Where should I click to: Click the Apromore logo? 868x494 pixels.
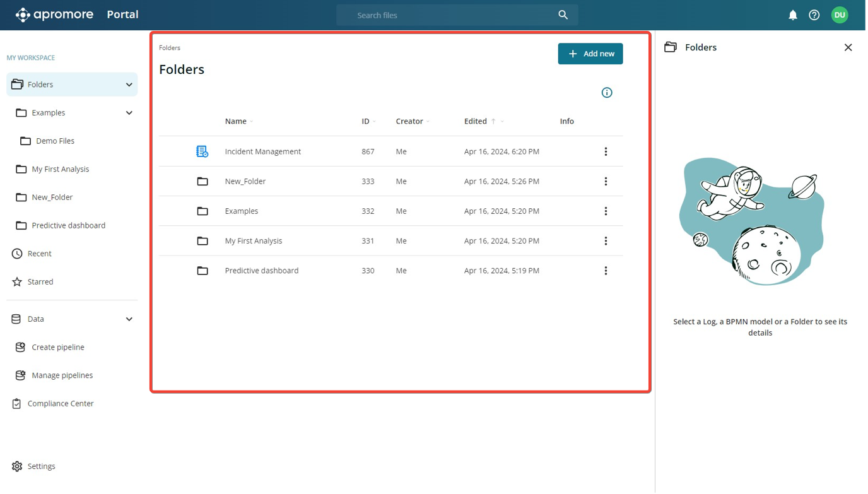point(54,15)
